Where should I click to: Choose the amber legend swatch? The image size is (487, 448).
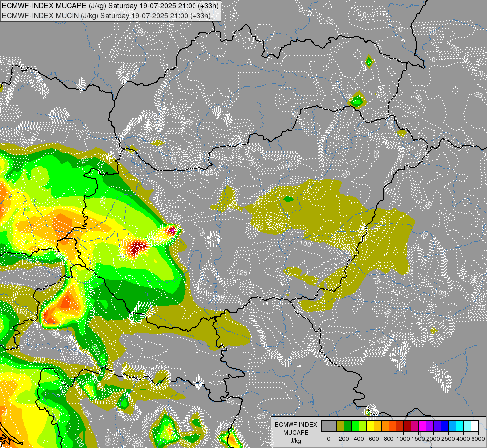coord(378,426)
